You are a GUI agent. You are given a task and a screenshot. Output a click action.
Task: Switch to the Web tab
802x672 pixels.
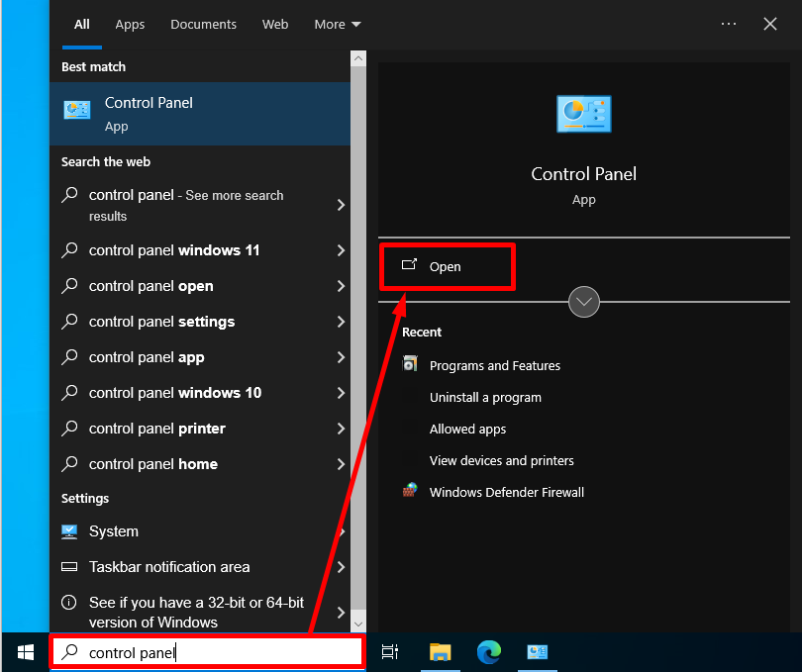[275, 25]
